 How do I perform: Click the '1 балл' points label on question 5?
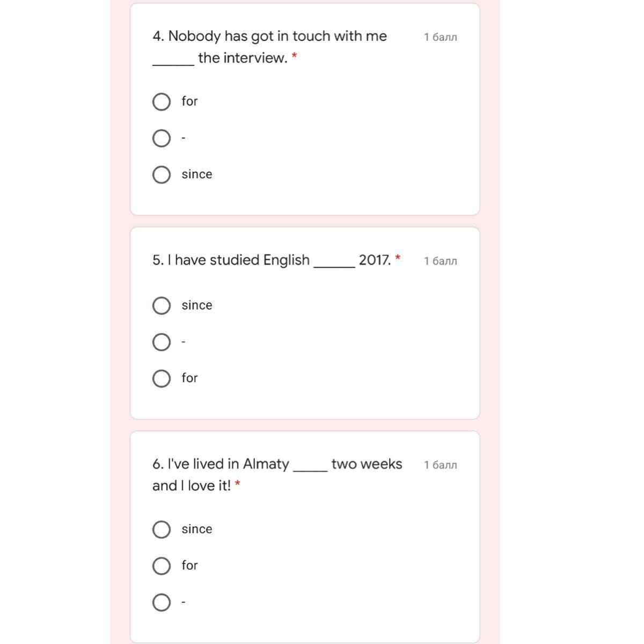pyautogui.click(x=440, y=261)
